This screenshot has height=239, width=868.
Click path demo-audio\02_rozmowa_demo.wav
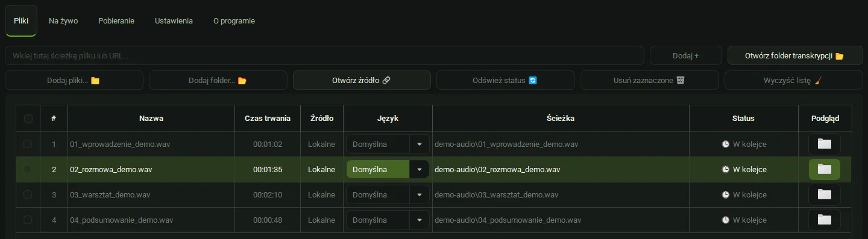(497, 170)
